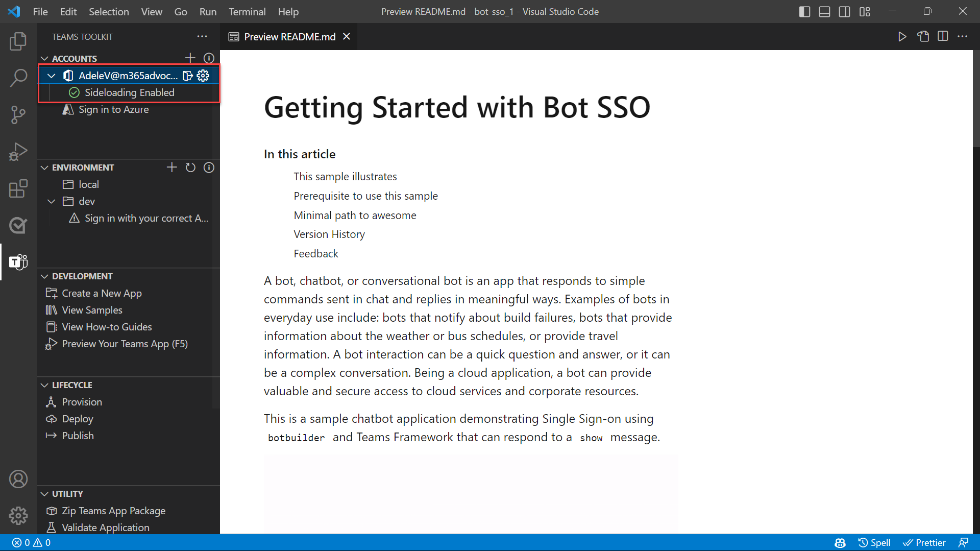The width and height of the screenshot is (980, 551).
Task: Toggle Panel visibility in title bar
Action: click(x=824, y=11)
